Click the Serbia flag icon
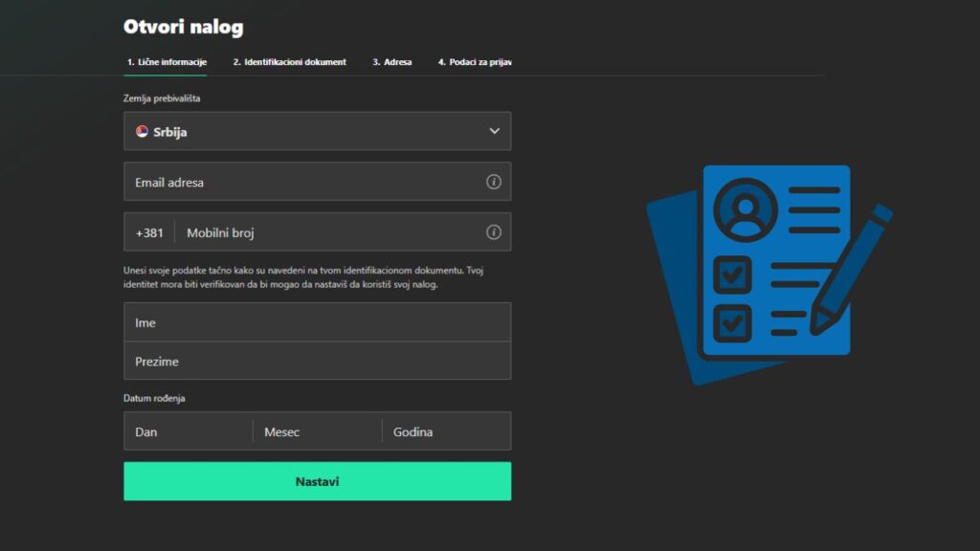 (142, 131)
